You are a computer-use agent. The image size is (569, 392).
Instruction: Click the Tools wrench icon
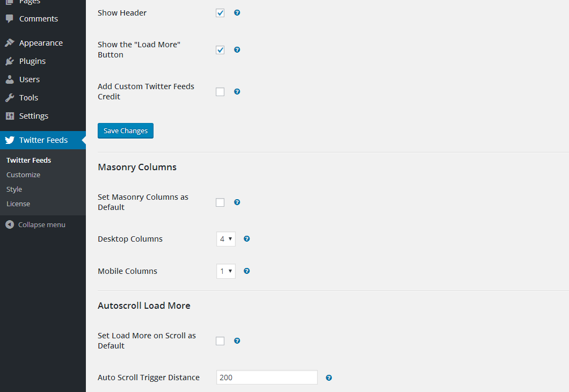click(x=10, y=98)
